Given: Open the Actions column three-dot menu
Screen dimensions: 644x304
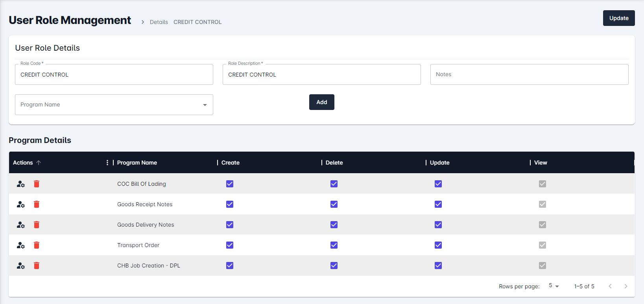Looking at the screenshot, I should coord(107,163).
